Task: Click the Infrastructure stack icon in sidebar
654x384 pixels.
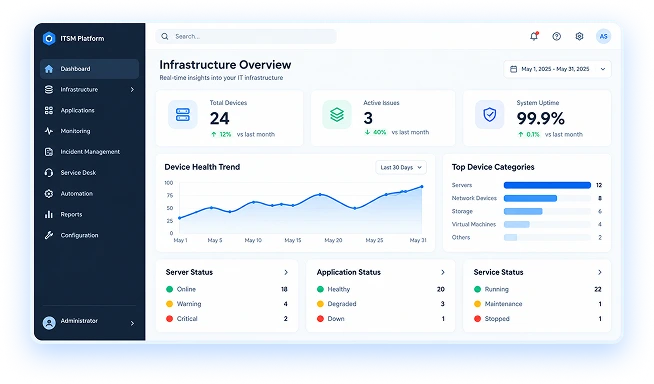Action: click(x=49, y=89)
